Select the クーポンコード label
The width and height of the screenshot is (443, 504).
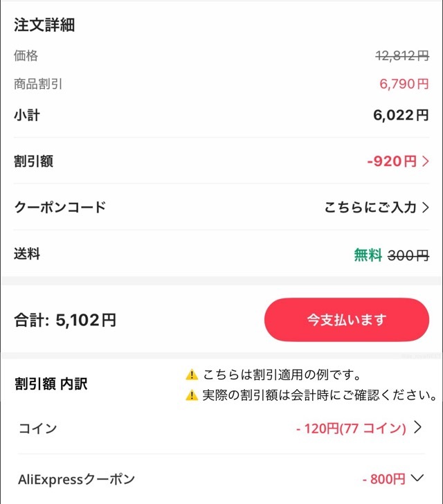60,207
